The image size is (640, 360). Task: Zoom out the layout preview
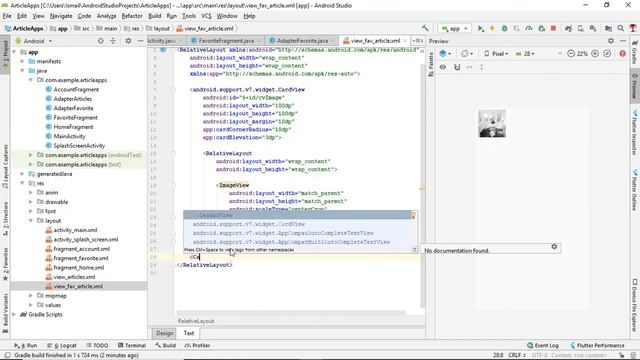[571, 53]
